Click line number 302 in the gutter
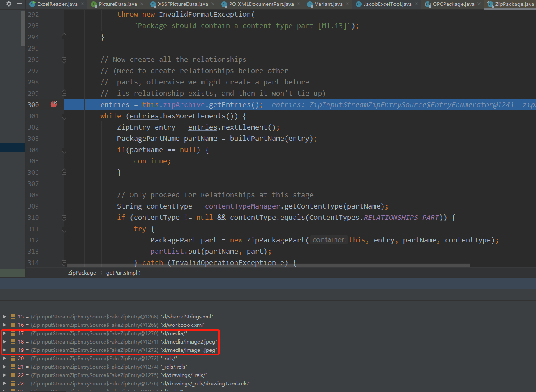This screenshot has width=536, height=392. (x=33, y=127)
